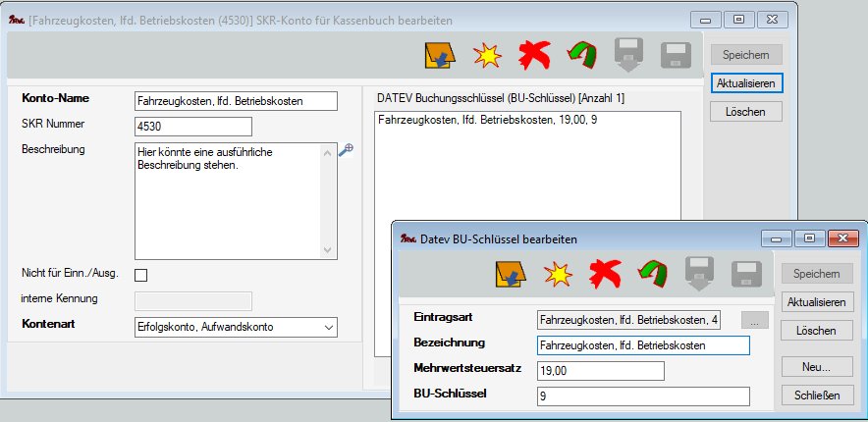Click into the Mehrwertsteuersatz field
868x422 pixels.
600,370
